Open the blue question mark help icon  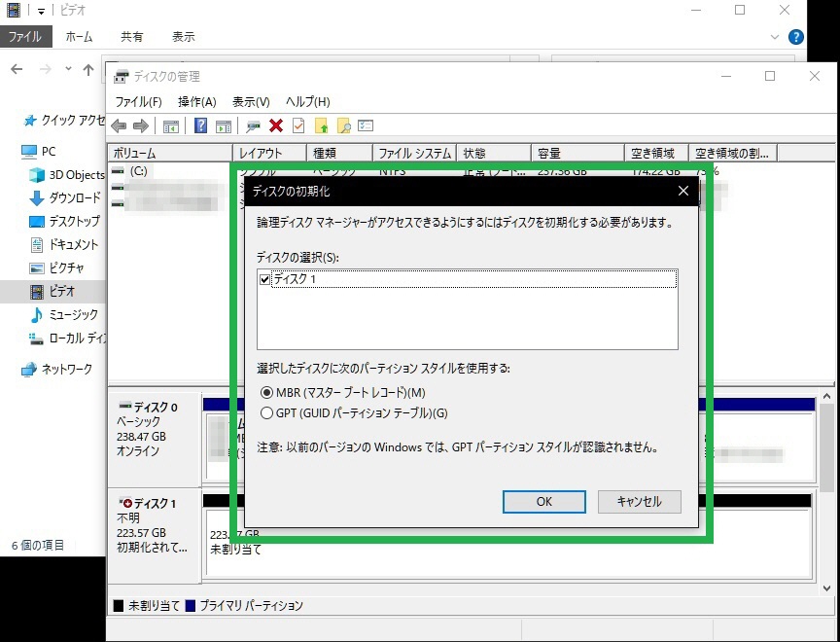200,125
